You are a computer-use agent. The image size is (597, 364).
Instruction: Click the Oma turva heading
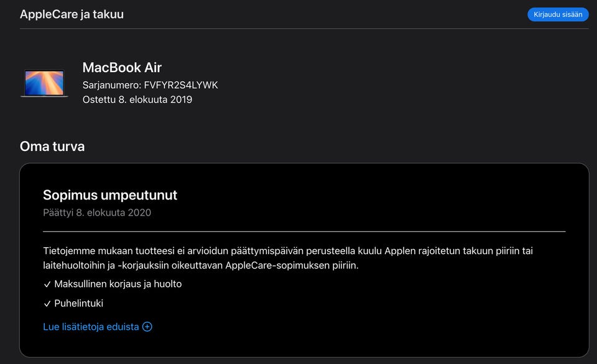(52, 147)
